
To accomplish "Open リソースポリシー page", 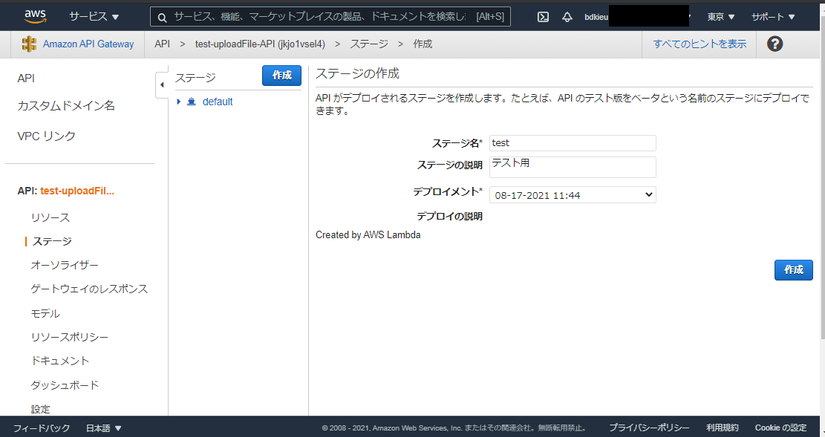I will point(69,337).
